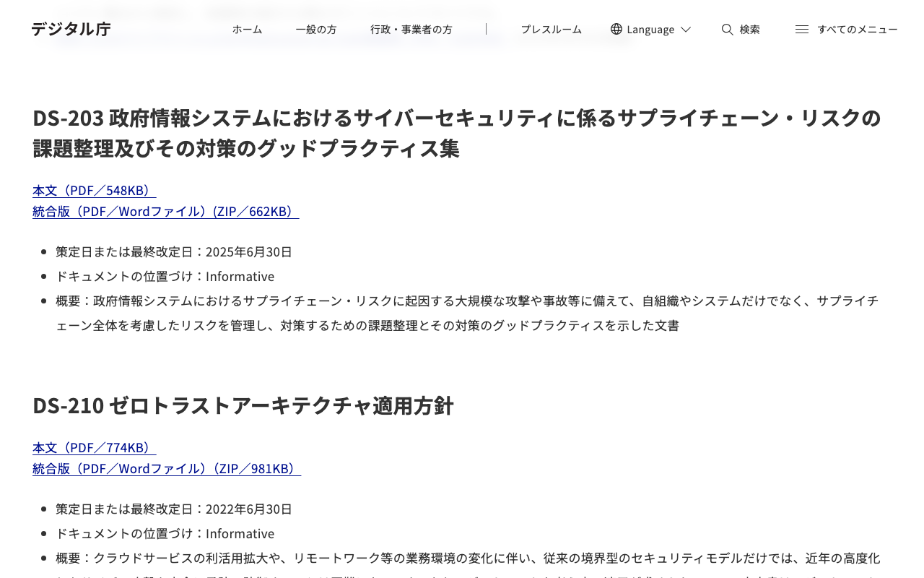The image size is (924, 578).
Task: Click the text 2022年6月30日 revision date
Action: pyautogui.click(x=249, y=509)
